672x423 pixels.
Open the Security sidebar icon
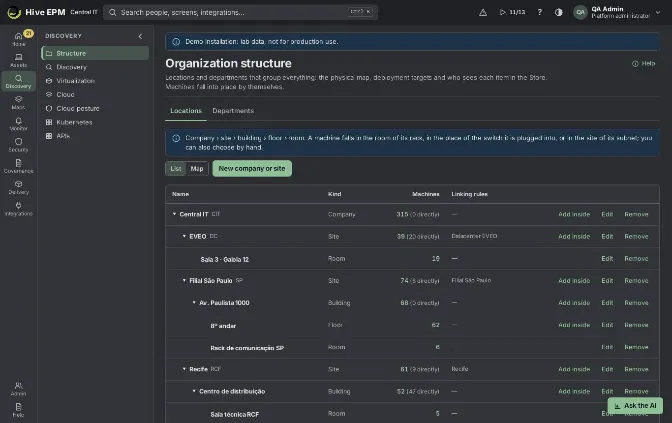pos(18,145)
